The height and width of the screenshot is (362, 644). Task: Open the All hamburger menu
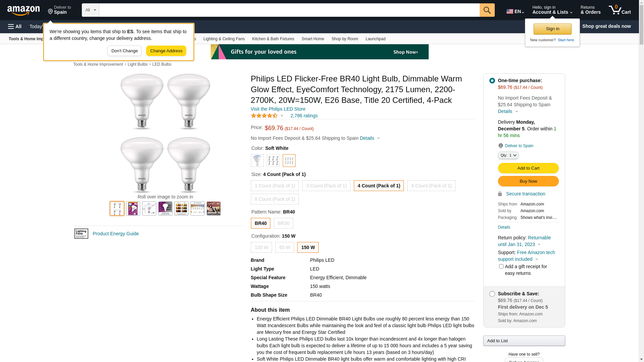tap(15, 26)
